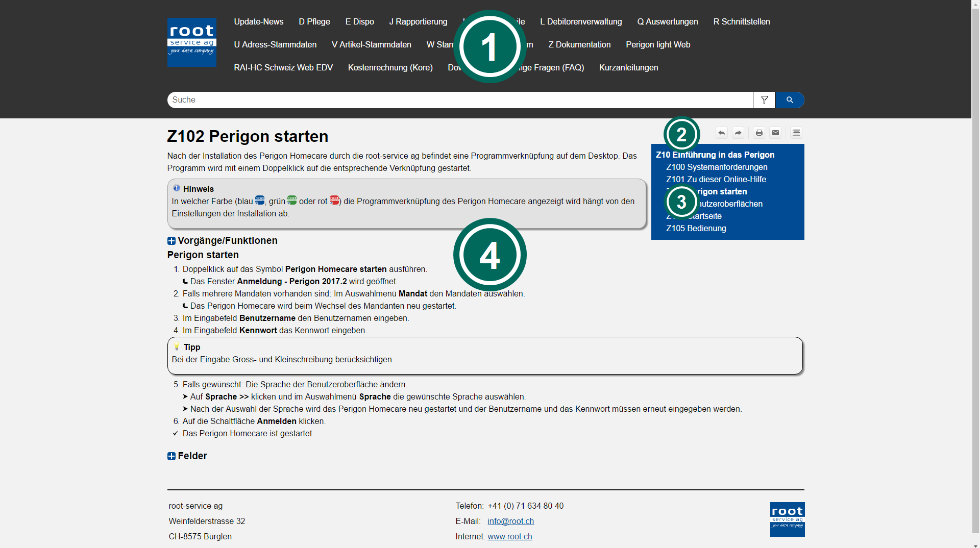Go to next topic arrow icon

(738, 133)
